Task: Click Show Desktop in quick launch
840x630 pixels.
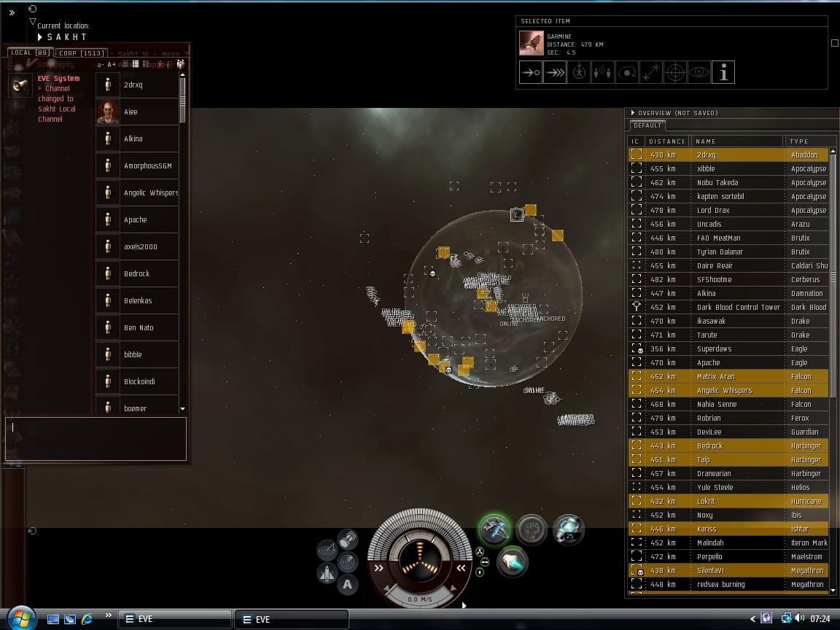Action: coord(53,619)
